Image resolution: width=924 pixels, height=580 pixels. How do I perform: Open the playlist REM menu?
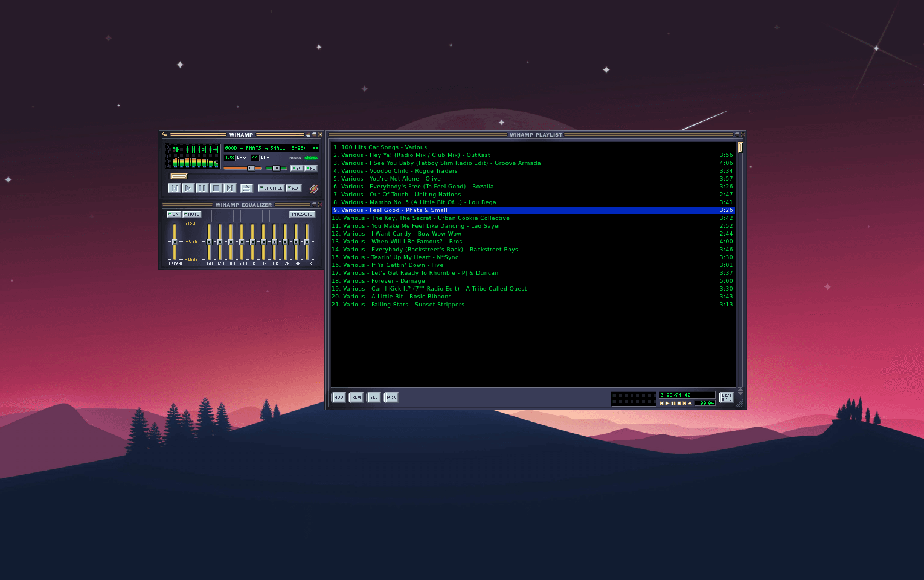[x=356, y=397]
